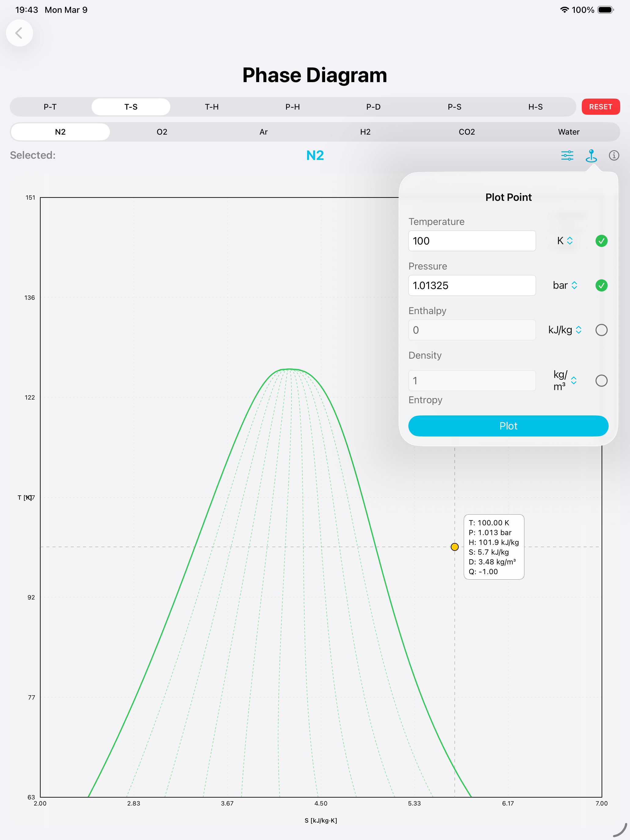The height and width of the screenshot is (840, 630).
Task: Open the pressure unit bar dropdown
Action: point(565,285)
